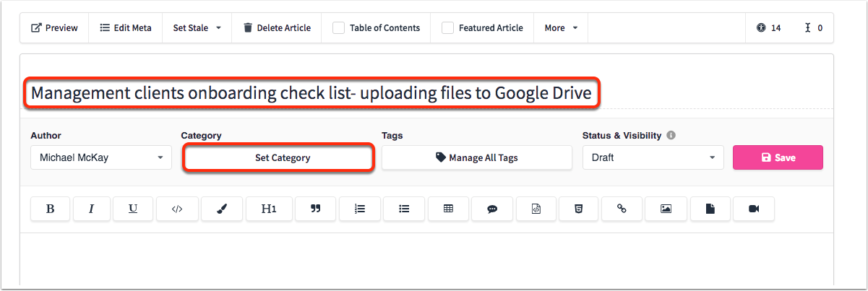Insert inline code with the code icon
868x291 pixels.
pos(177,209)
